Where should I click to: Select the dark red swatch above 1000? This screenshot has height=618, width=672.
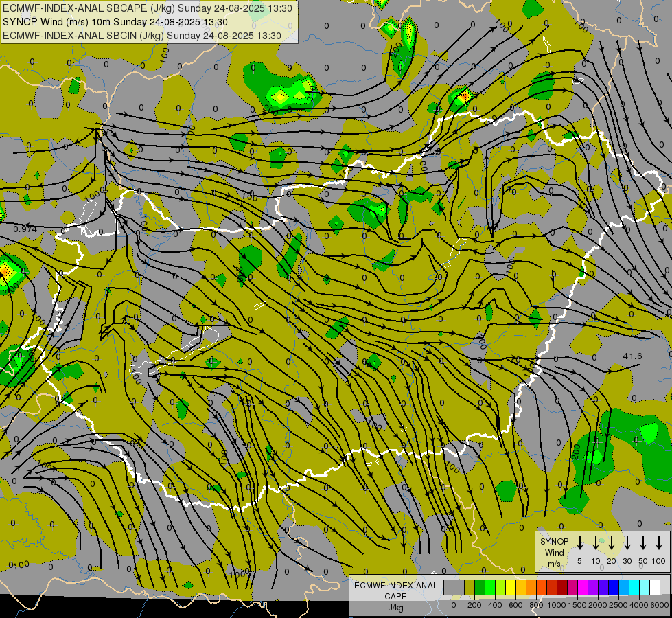point(562,587)
